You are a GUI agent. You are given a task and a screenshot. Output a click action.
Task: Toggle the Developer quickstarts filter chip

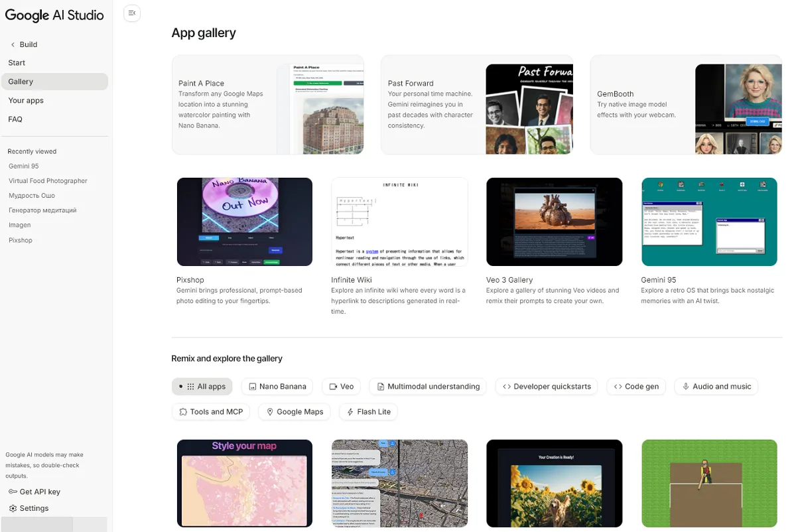pyautogui.click(x=547, y=386)
